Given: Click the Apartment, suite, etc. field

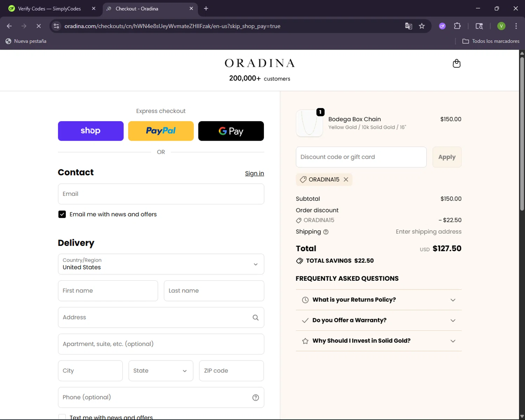Looking at the screenshot, I should (161, 344).
